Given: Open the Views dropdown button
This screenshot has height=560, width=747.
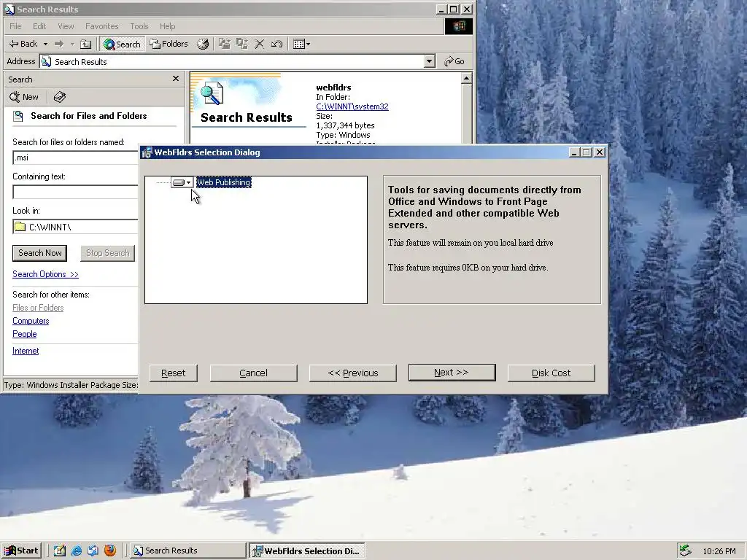Looking at the screenshot, I should click(x=301, y=44).
